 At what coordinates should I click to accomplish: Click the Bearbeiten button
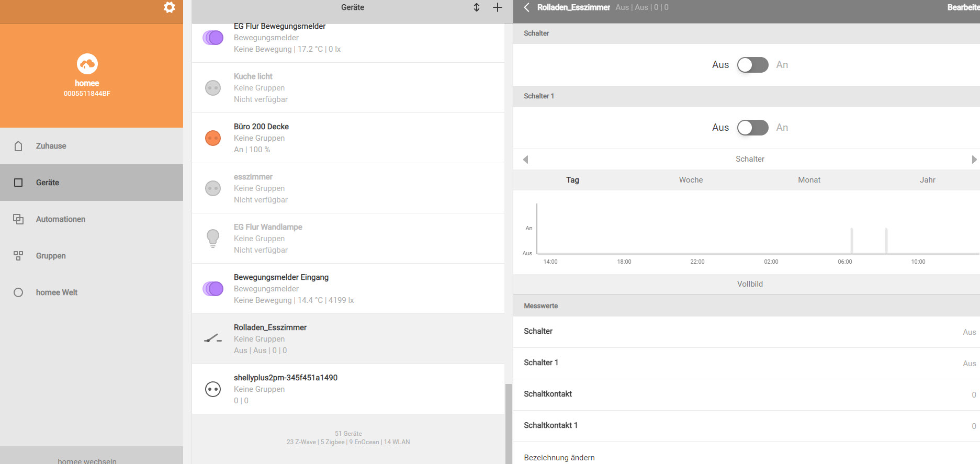coord(963,7)
